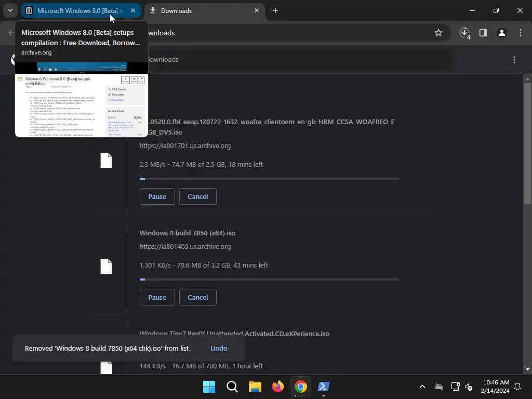The image size is (532, 399).
Task: Click file icon of the Tiny7 download
Action: 106,367
